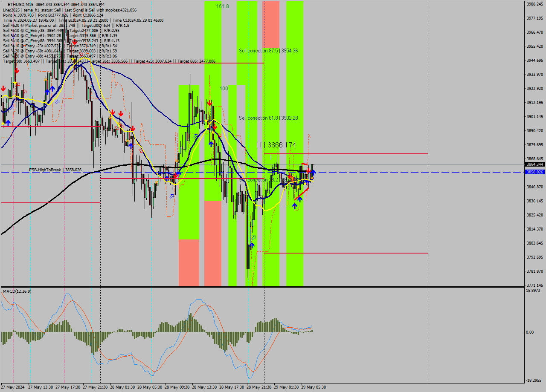Viewport: 546px width, 392px height.
Task: Click price axis value 3922.920
Action: 535,88
